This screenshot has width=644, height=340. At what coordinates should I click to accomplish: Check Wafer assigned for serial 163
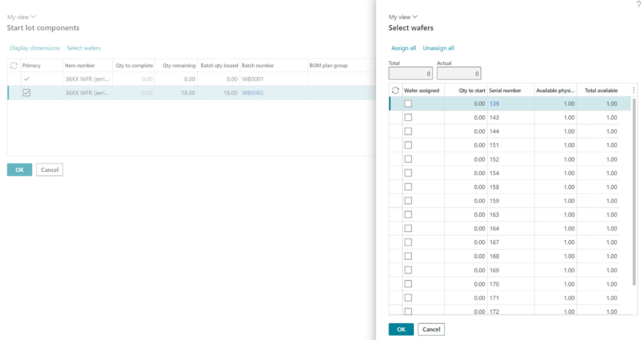coord(408,215)
